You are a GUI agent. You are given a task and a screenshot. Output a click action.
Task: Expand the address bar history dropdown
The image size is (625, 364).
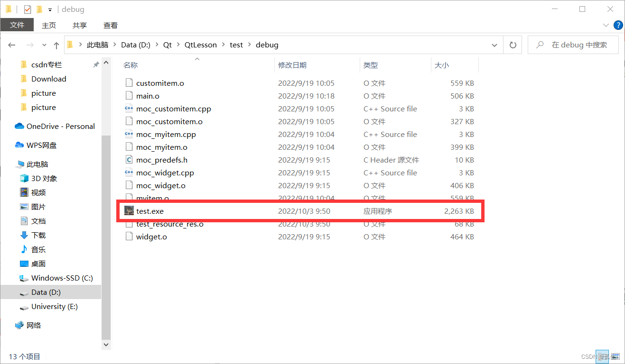click(x=494, y=45)
